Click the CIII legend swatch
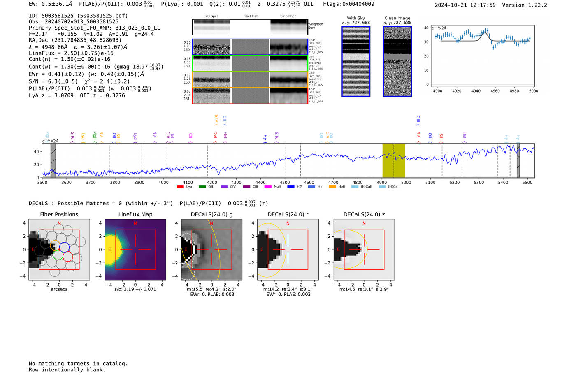The height and width of the screenshot is (392, 576). 246,187
